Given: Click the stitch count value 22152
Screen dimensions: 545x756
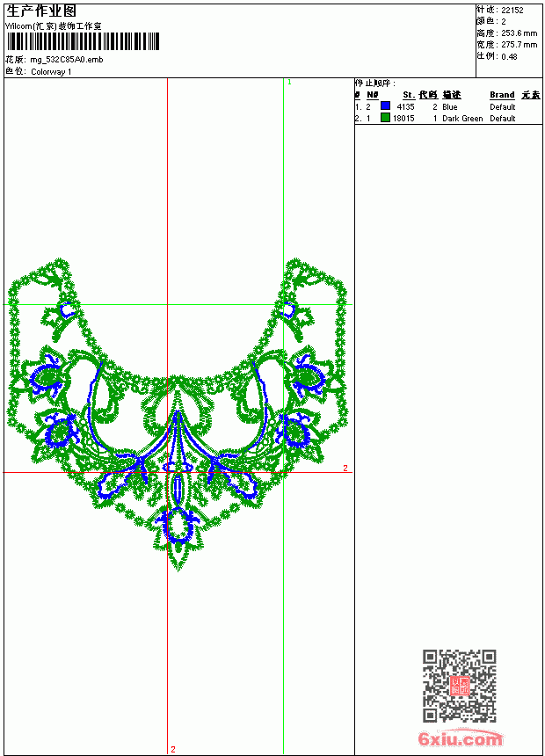Looking at the screenshot, I should [512, 11].
